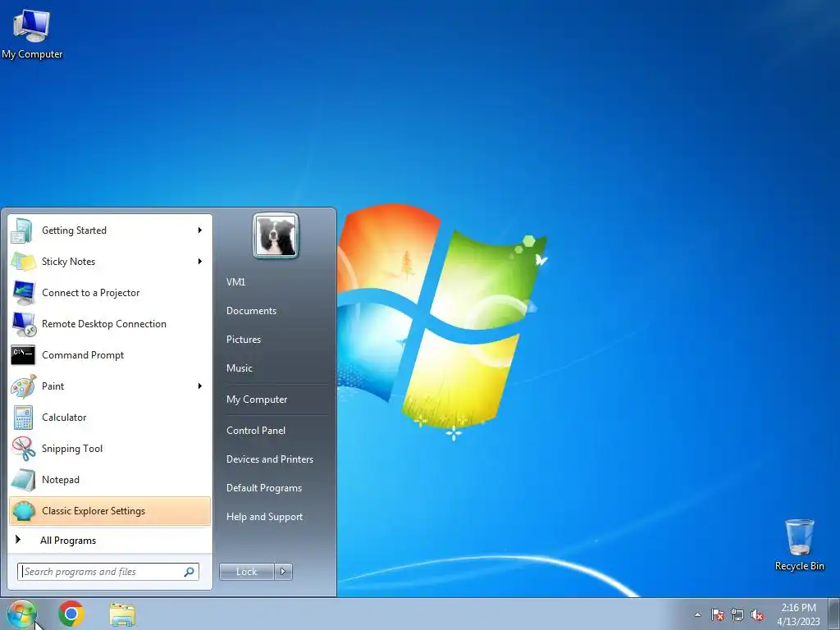Image resolution: width=840 pixels, height=630 pixels.
Task: Click the muted volume tray icon
Action: point(757,615)
